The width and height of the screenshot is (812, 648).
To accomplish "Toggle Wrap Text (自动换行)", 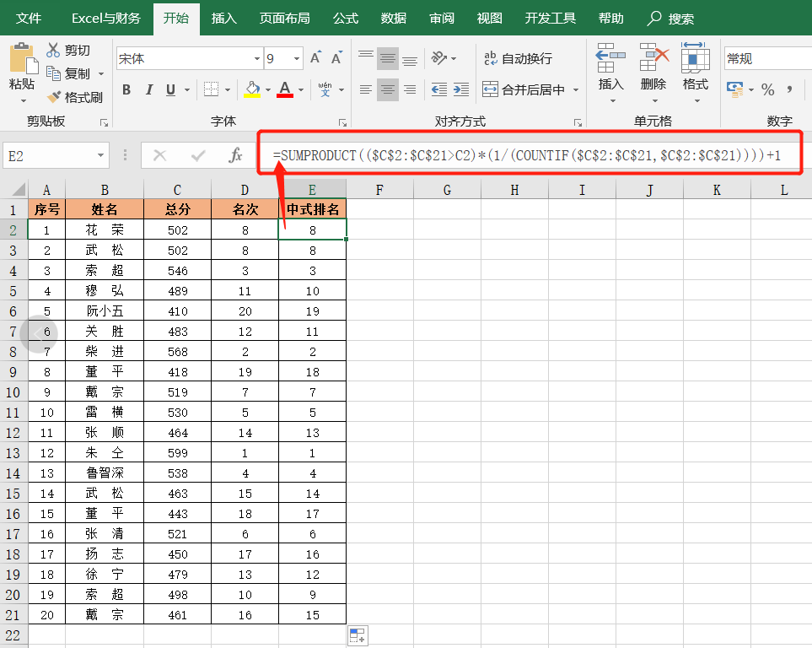I will pyautogui.click(x=517, y=58).
